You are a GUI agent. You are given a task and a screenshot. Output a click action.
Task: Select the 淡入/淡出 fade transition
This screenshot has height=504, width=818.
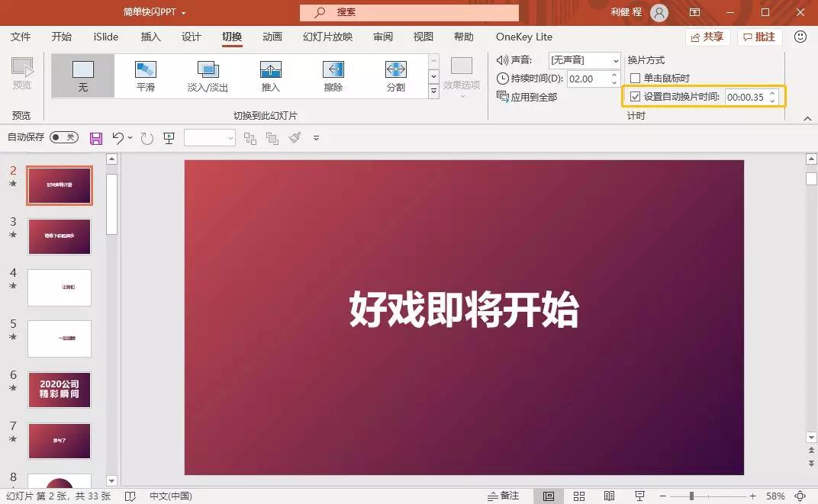(208, 75)
